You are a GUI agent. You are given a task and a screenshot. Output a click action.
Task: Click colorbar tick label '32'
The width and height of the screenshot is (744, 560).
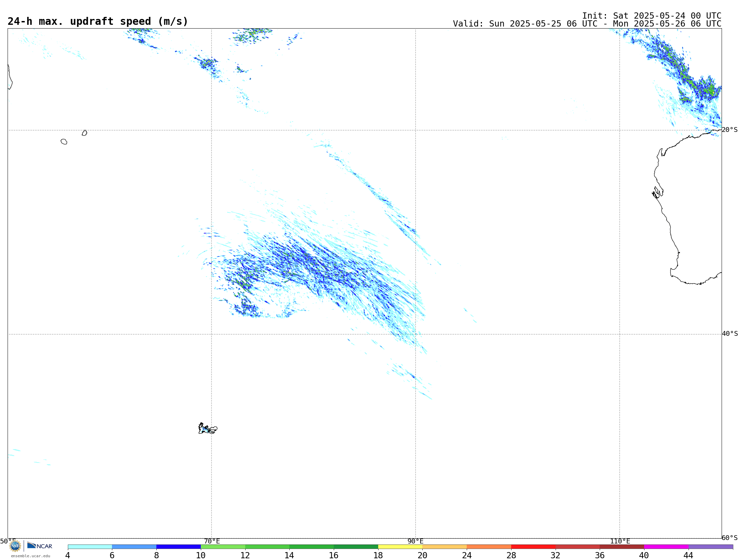tap(556, 555)
